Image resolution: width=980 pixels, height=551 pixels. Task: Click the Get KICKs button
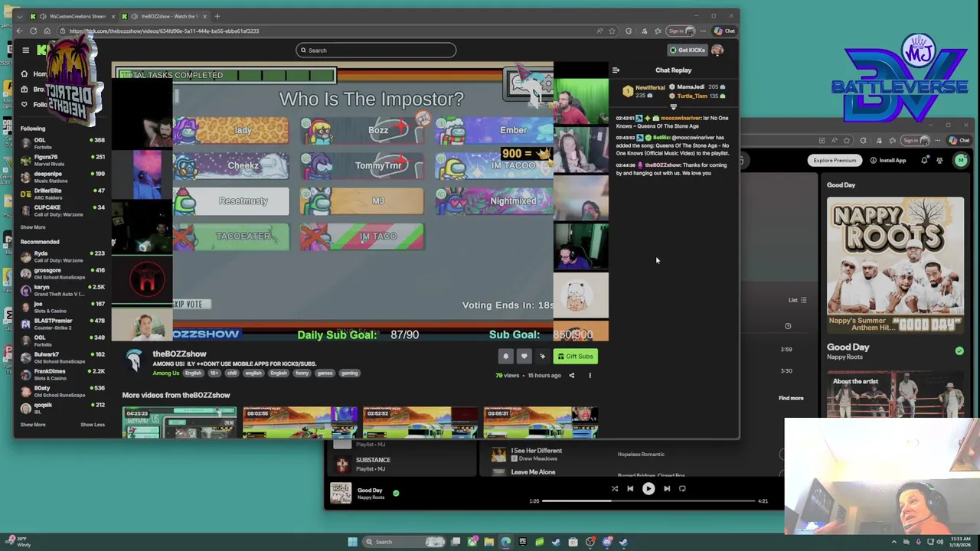point(688,51)
